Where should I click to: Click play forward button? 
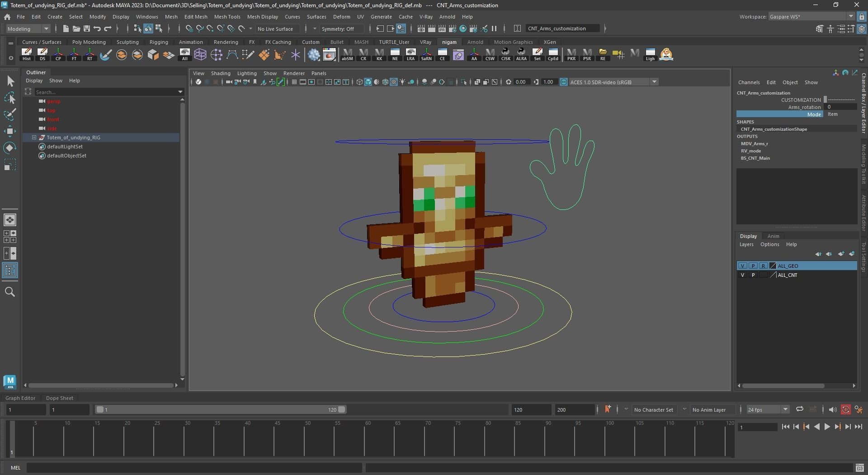(x=827, y=427)
